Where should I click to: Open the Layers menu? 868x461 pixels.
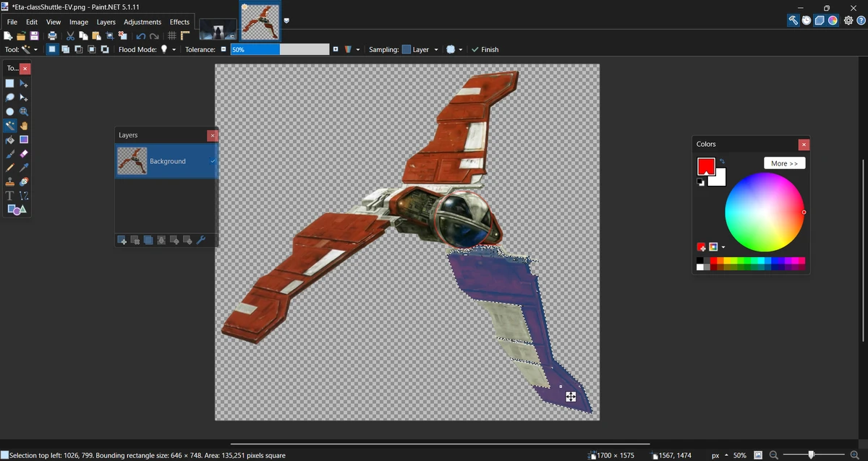pyautogui.click(x=106, y=22)
